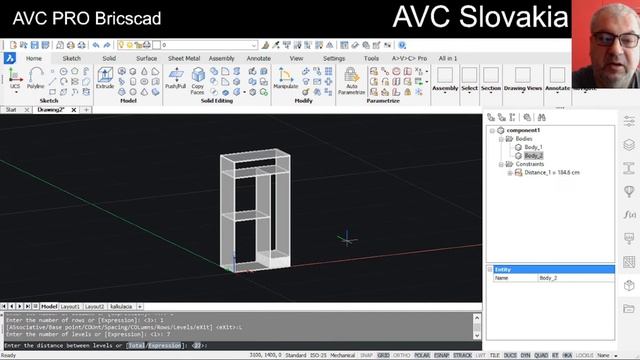Click the Auto Parametrize tool

click(x=351, y=81)
